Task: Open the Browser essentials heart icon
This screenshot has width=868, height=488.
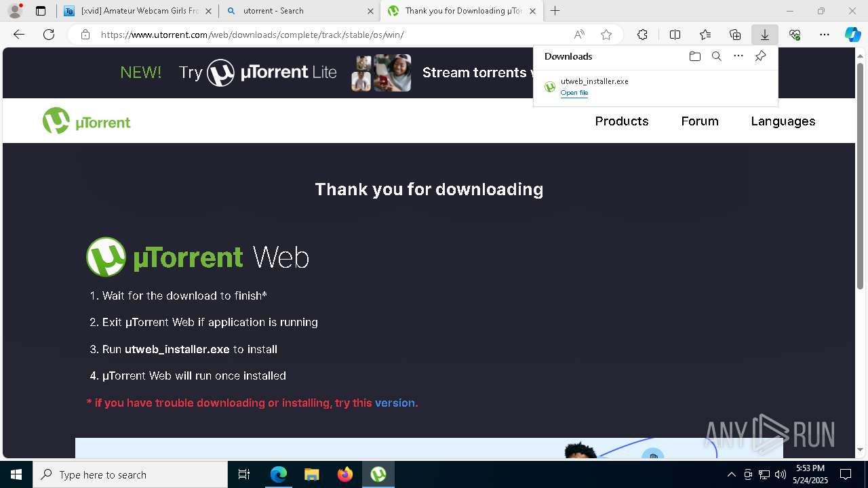Action: tap(795, 35)
